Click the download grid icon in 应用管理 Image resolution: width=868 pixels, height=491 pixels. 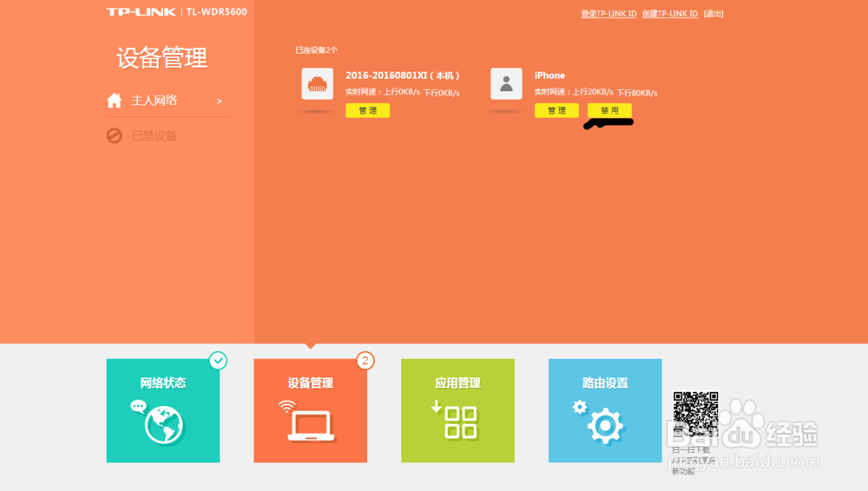(455, 420)
